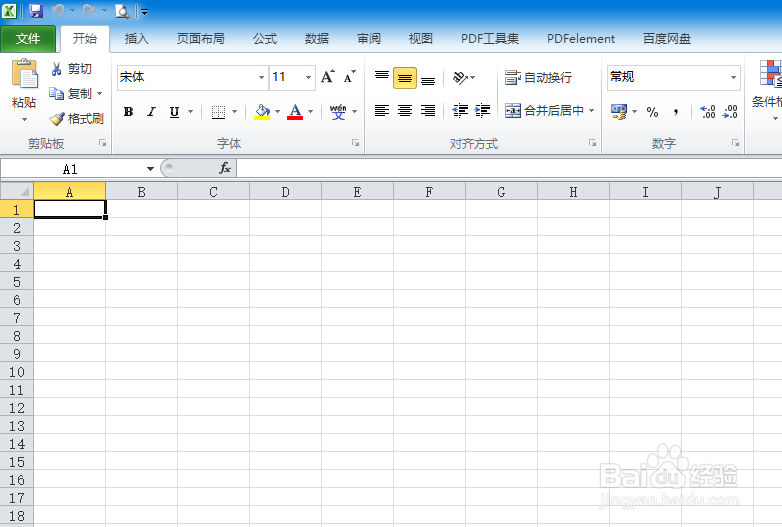This screenshot has height=527, width=782.
Task: Click the fx insert function button
Action: tap(225, 168)
